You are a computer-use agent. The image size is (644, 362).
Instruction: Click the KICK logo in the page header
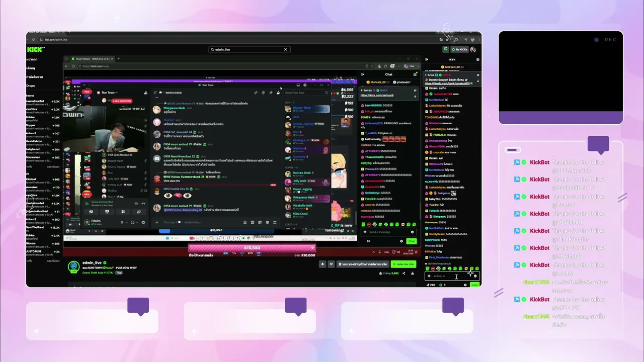pos(36,49)
